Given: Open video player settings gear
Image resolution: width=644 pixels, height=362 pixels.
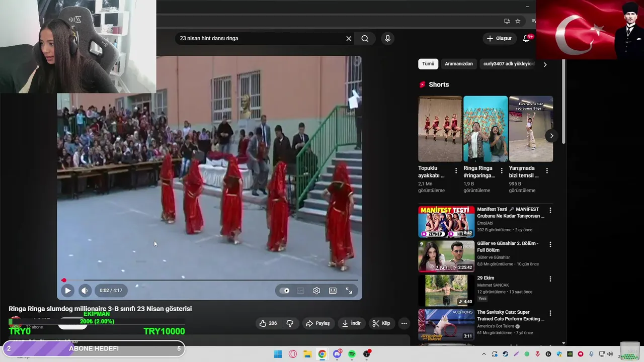Looking at the screenshot, I should coord(316,291).
